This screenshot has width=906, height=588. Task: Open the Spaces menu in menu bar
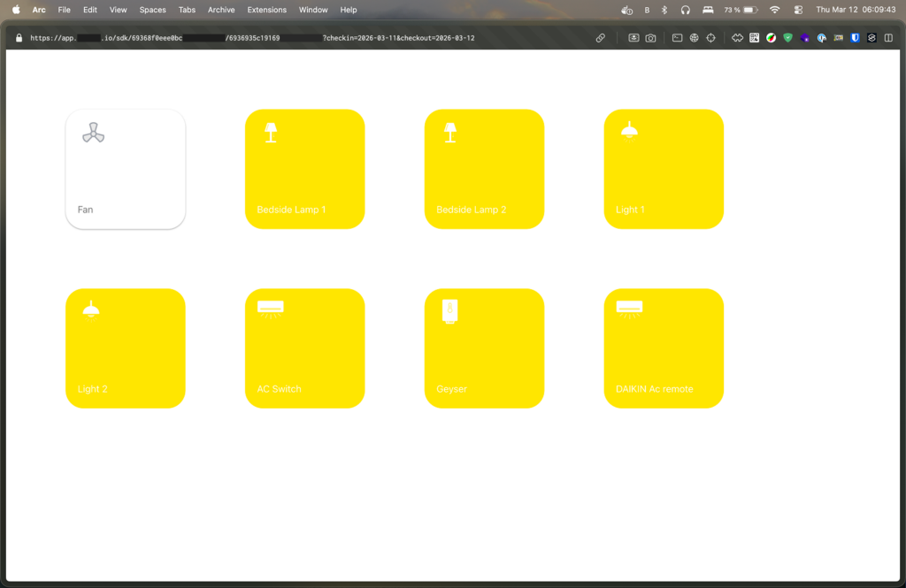pos(152,10)
